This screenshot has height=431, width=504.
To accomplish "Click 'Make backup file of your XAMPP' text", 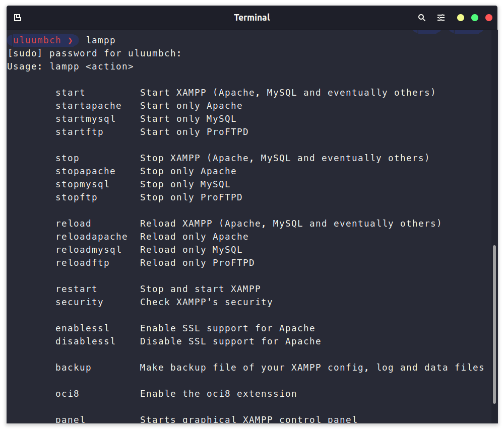I will (230, 368).
